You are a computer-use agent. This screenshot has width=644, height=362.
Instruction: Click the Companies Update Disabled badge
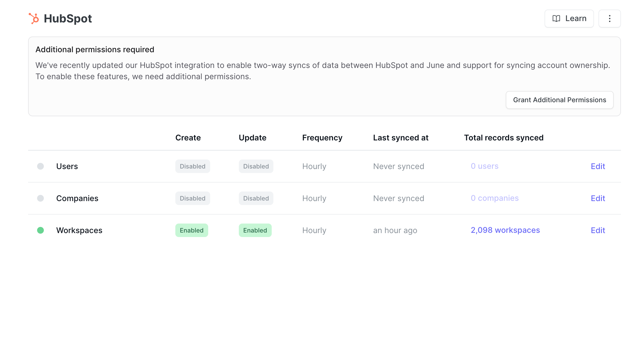(256, 198)
